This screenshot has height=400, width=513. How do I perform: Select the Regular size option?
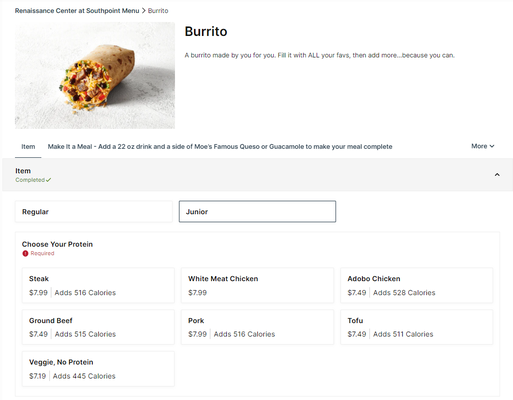coord(94,212)
